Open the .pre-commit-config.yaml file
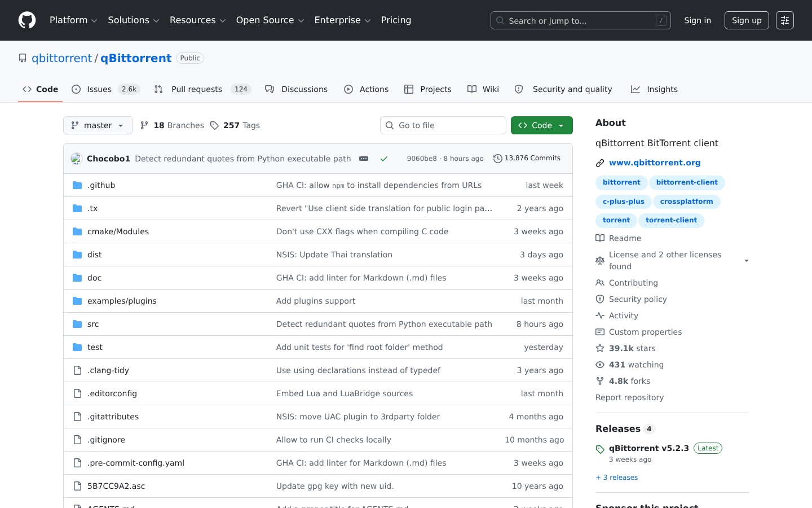The image size is (812, 508). (x=136, y=463)
